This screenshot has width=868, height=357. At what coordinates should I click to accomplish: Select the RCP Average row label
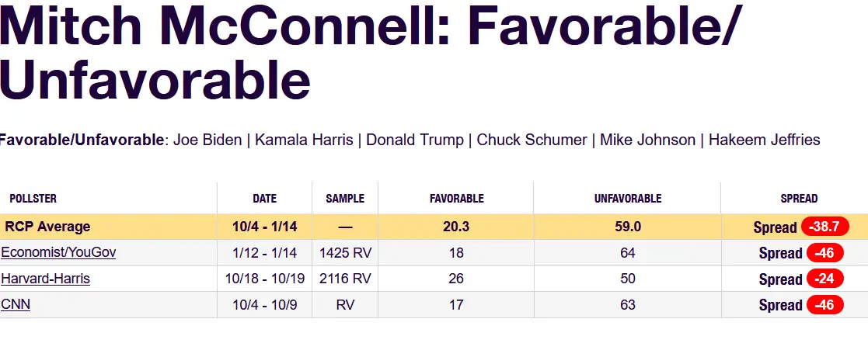pyautogui.click(x=47, y=227)
